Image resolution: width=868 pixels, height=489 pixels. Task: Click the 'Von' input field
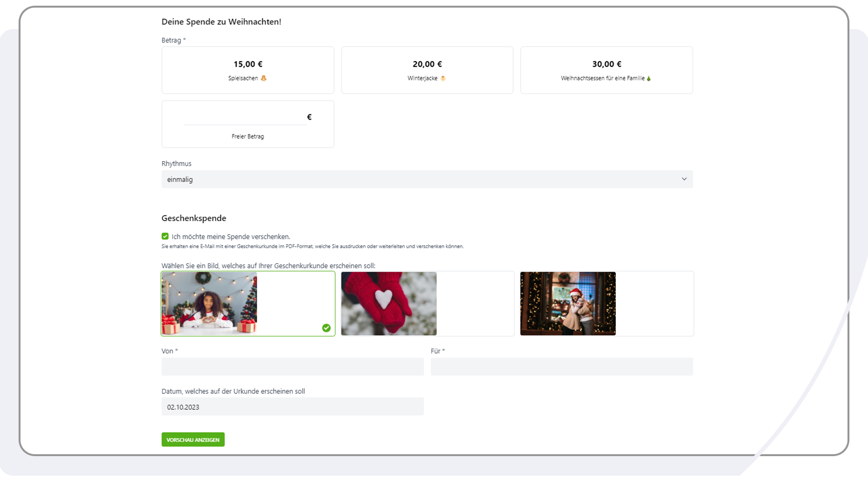[x=292, y=367]
